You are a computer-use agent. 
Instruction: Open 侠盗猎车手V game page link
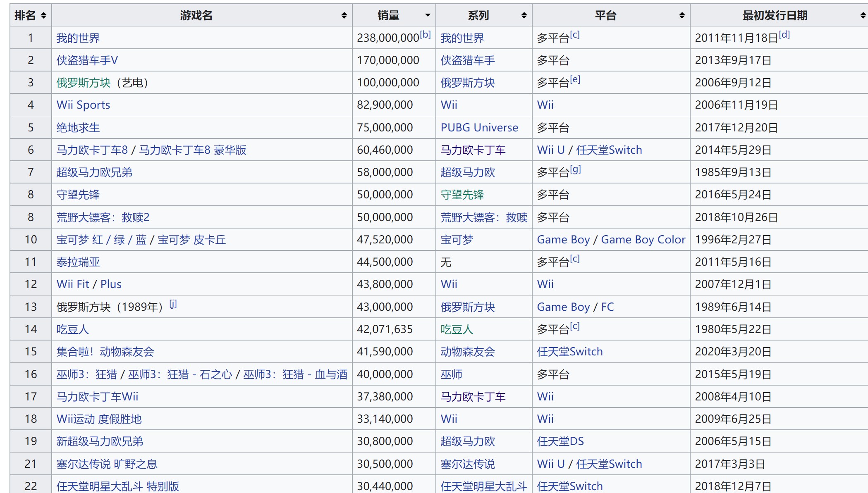[x=87, y=60]
